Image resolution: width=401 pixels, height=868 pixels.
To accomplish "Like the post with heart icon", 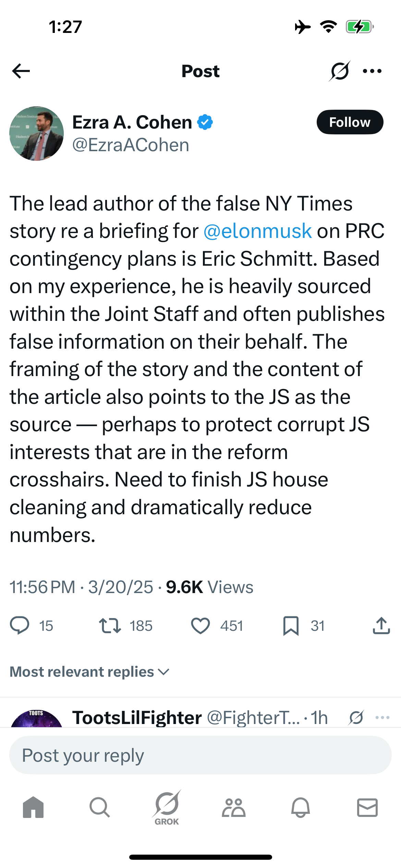I will tap(200, 626).
